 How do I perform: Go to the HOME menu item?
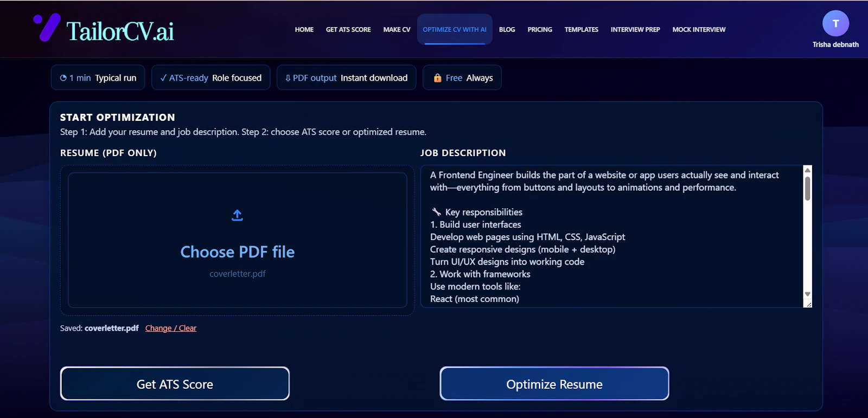304,30
